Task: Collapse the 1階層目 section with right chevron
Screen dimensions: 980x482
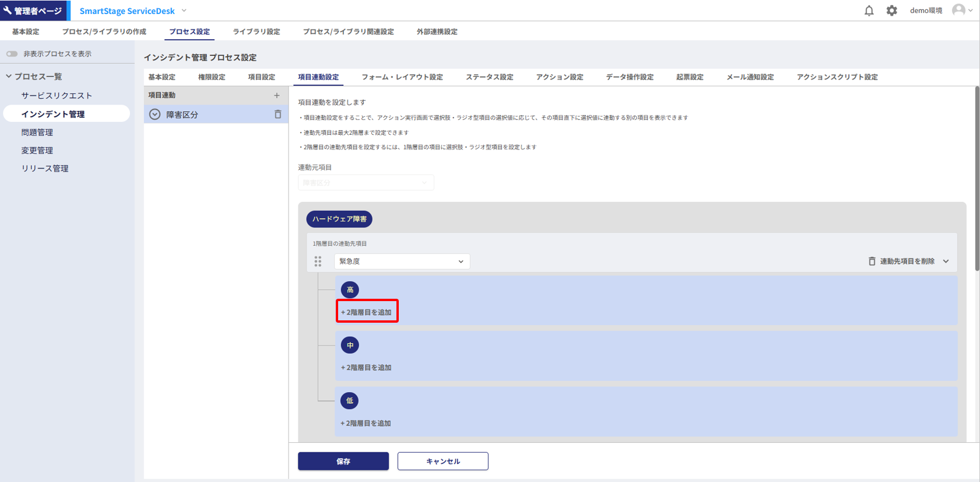Action: 946,261
